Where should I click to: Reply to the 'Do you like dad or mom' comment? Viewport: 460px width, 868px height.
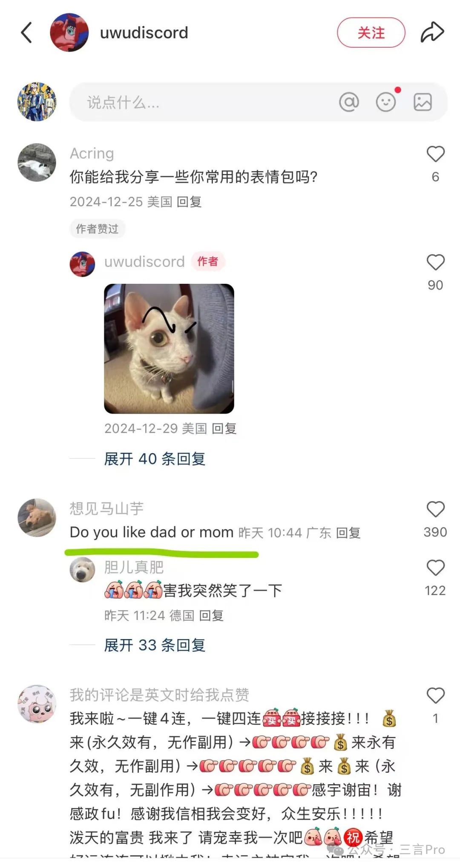(x=348, y=533)
